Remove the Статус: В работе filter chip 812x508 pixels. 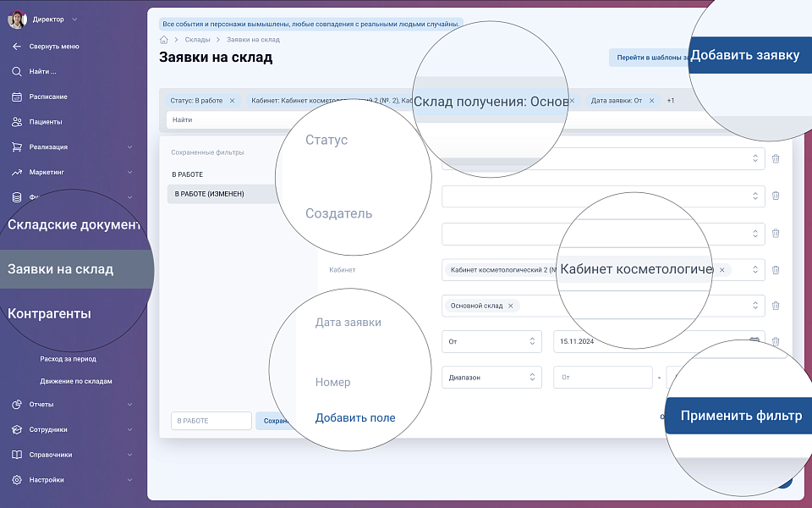(x=233, y=101)
